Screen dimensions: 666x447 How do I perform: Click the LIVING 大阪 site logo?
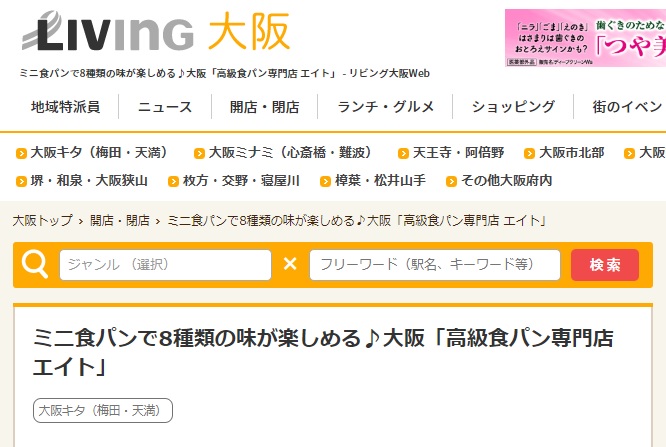click(x=156, y=34)
